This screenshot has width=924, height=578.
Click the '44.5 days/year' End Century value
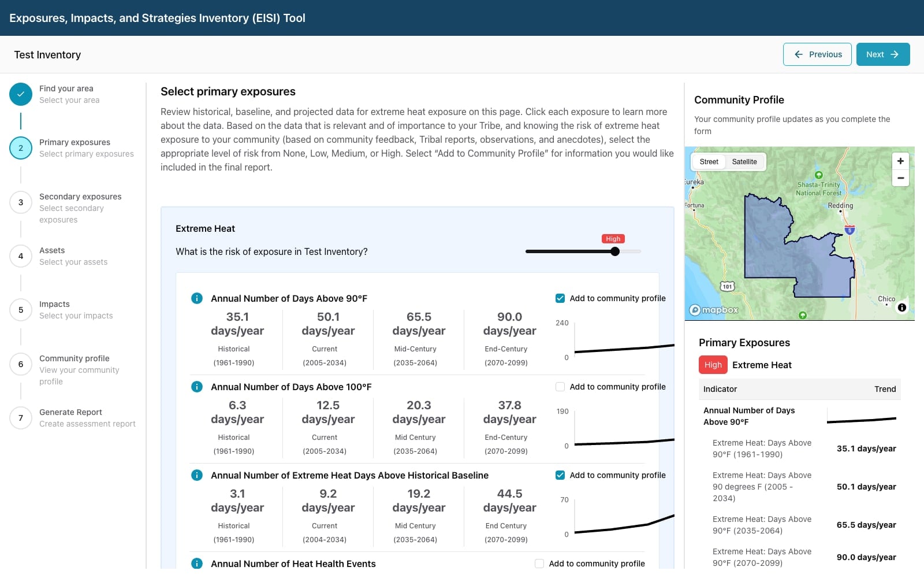tap(509, 501)
